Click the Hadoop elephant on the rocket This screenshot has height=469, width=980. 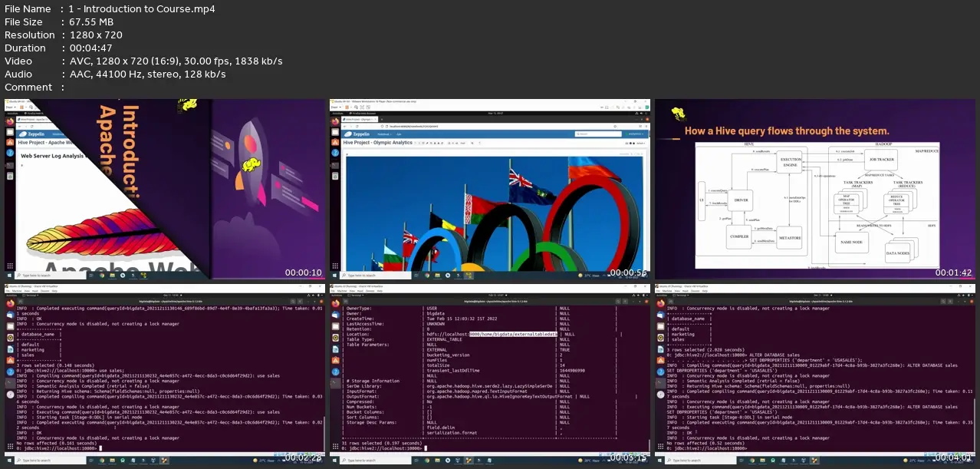click(x=251, y=164)
